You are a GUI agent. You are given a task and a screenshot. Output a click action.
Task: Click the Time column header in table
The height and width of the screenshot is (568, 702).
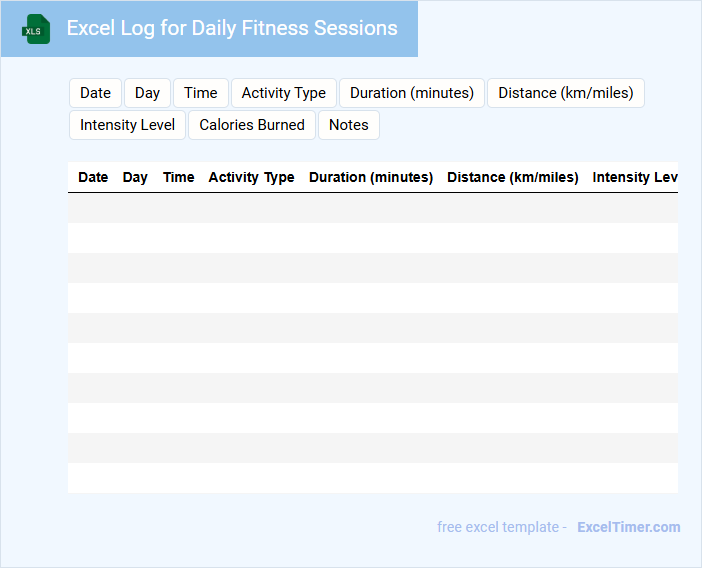click(x=179, y=177)
